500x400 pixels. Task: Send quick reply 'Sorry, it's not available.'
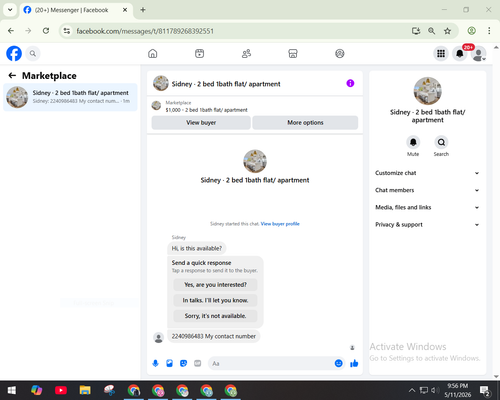point(215,316)
